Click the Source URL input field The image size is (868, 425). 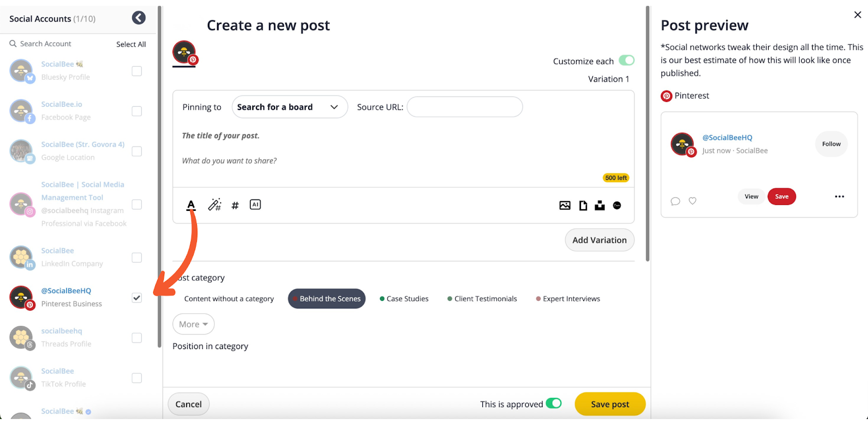(464, 107)
